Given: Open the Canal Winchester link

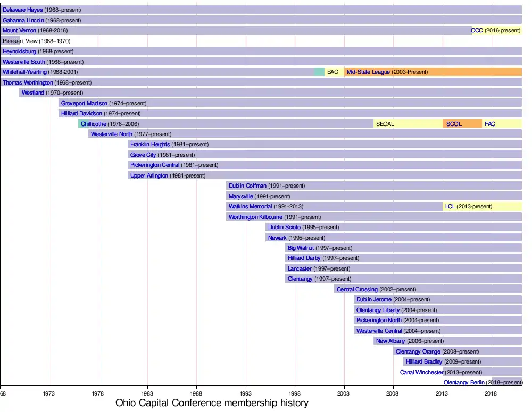Looking at the screenshot, I should (x=421, y=372).
